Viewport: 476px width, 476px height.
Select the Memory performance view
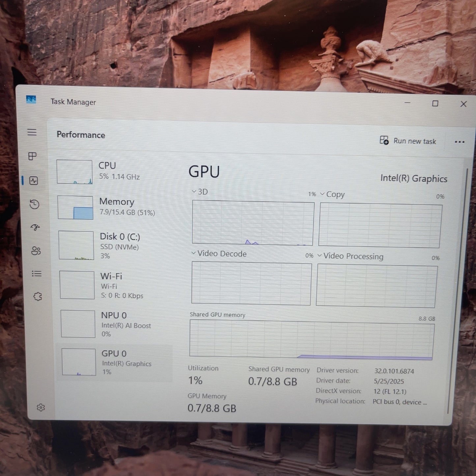click(x=112, y=207)
